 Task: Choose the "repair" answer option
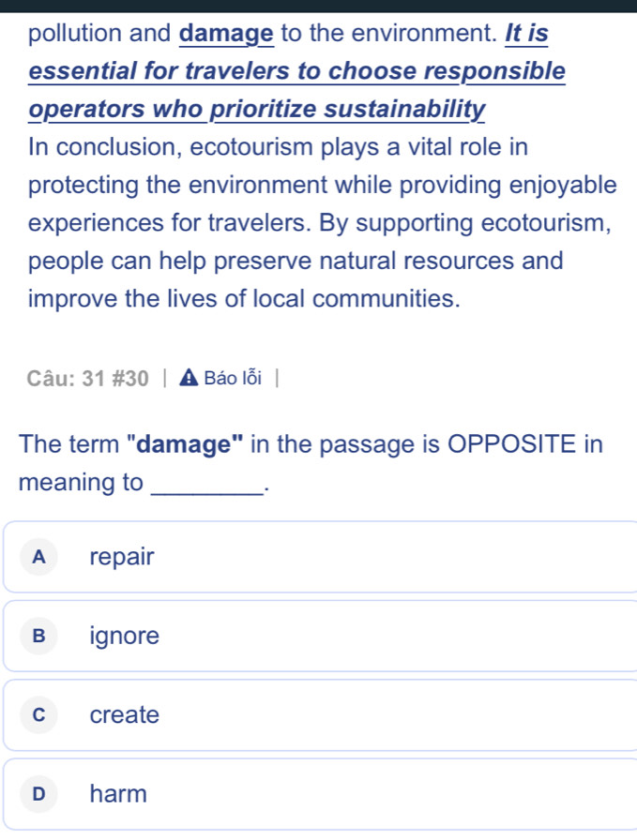[x=320, y=557]
